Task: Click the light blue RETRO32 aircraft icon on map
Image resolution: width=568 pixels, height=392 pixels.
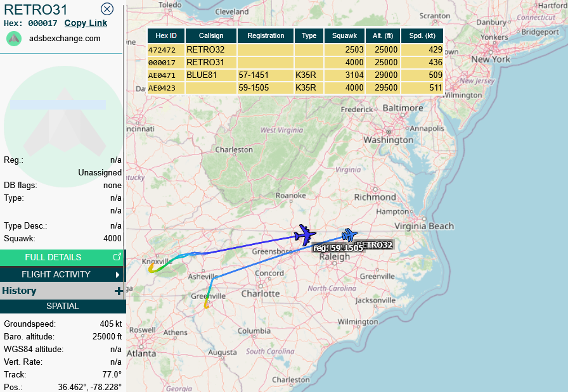Action: 349,235
